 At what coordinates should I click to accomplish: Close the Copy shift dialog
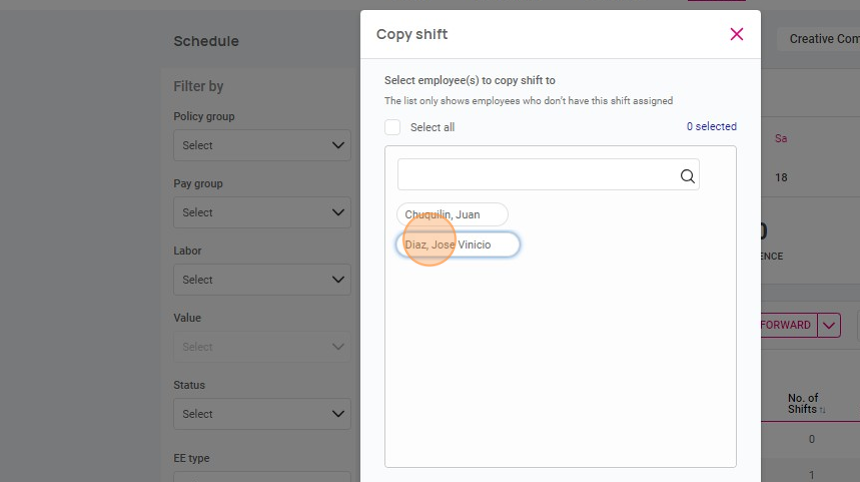click(737, 34)
